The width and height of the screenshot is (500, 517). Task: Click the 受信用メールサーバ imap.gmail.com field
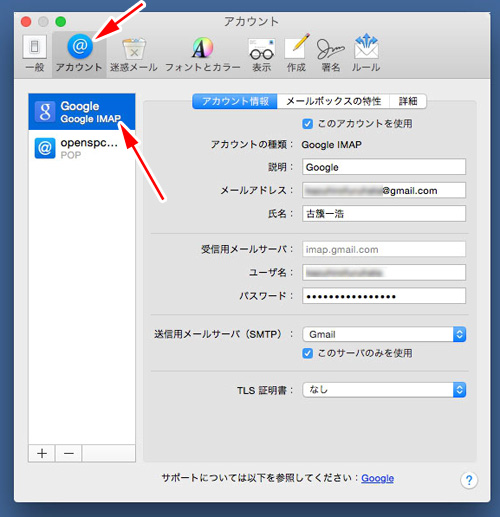(x=384, y=249)
